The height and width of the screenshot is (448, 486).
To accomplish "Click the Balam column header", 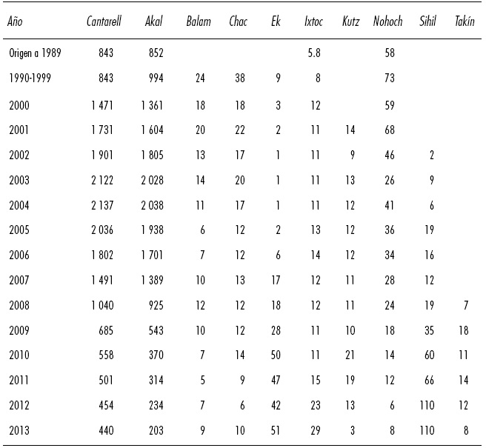I will click(x=198, y=21).
